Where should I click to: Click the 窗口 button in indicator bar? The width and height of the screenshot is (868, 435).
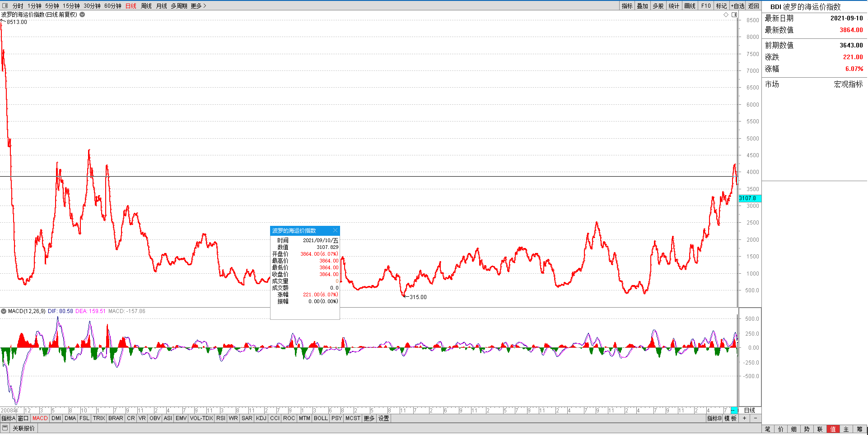pyautogui.click(x=23, y=418)
